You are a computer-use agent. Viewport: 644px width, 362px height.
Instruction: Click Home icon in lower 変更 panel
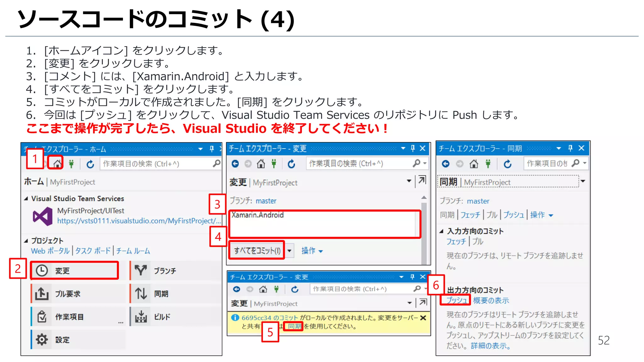(263, 289)
